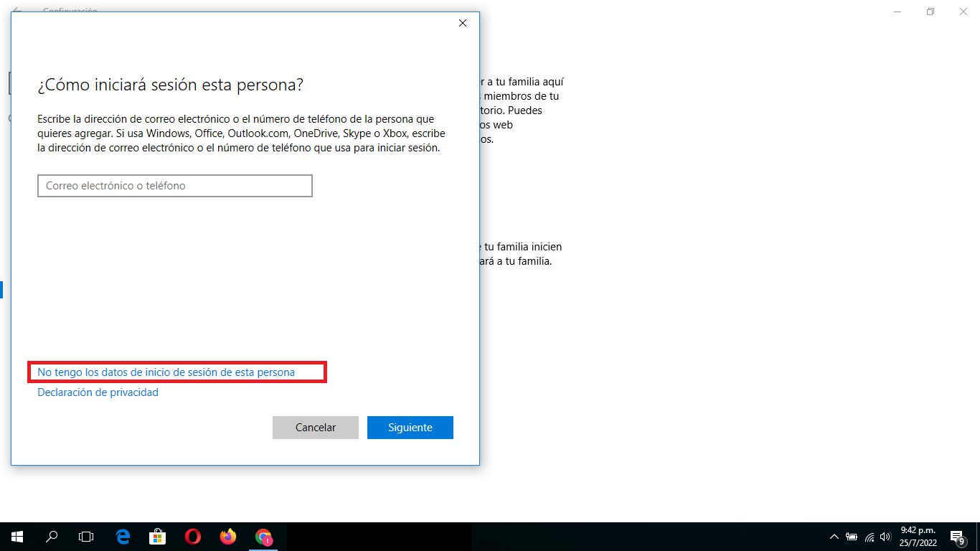
Task: Click the Cancelar button
Action: coord(316,428)
